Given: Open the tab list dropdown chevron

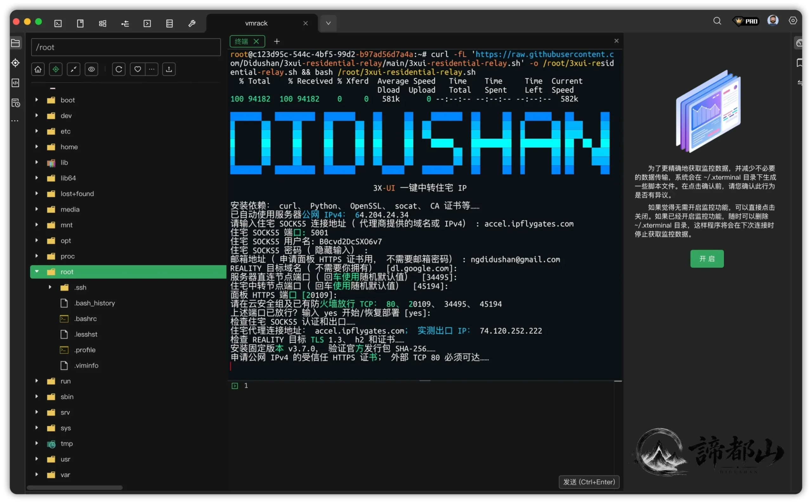Looking at the screenshot, I should 329,23.
